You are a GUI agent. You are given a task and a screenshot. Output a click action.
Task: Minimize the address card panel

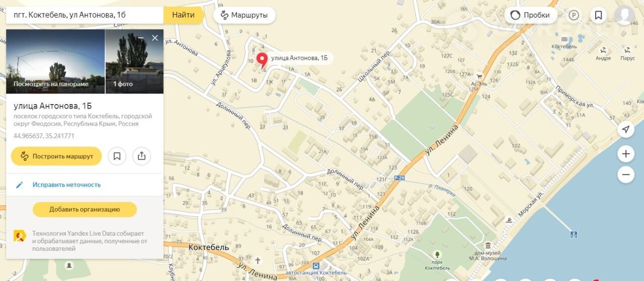click(x=141, y=38)
